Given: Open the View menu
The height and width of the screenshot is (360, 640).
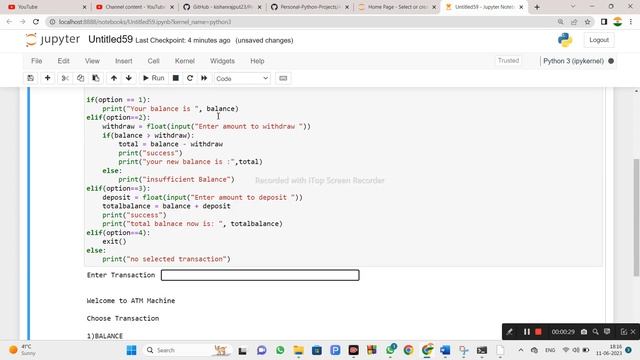Looking at the screenshot, I should (92, 61).
